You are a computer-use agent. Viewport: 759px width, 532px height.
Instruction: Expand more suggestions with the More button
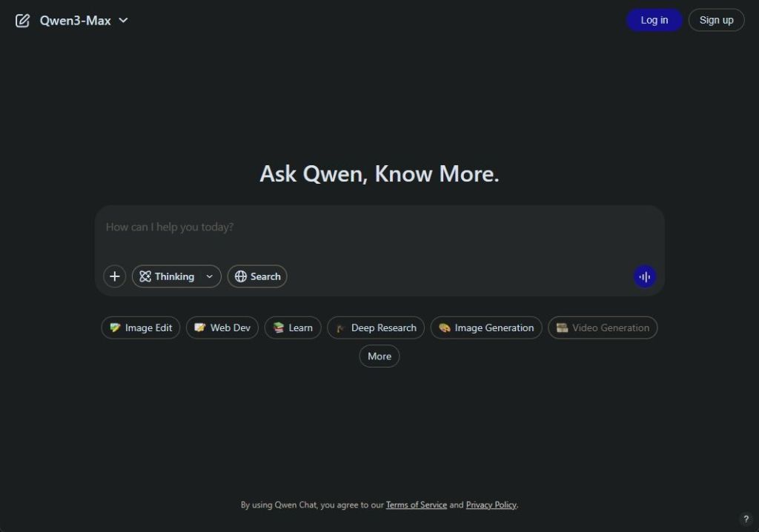379,356
